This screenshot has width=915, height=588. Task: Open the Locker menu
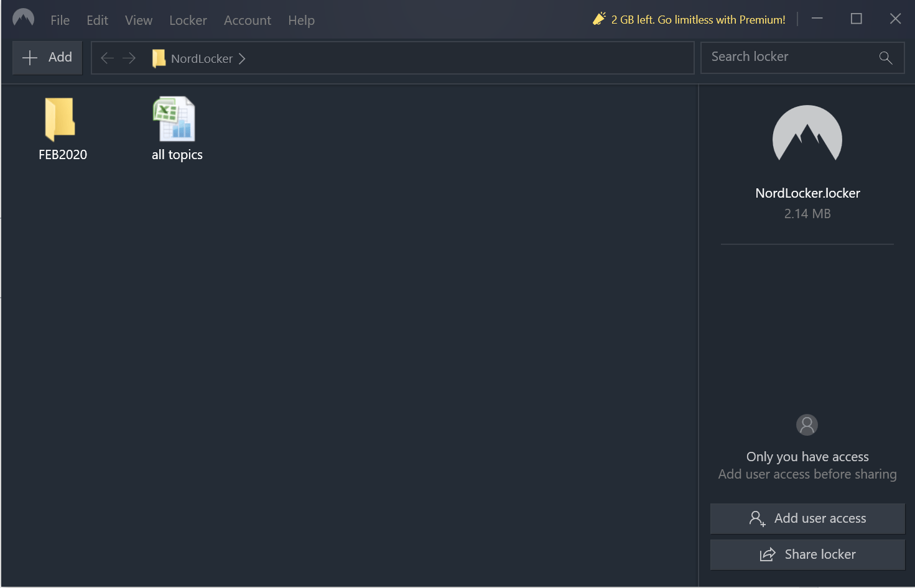tap(188, 21)
